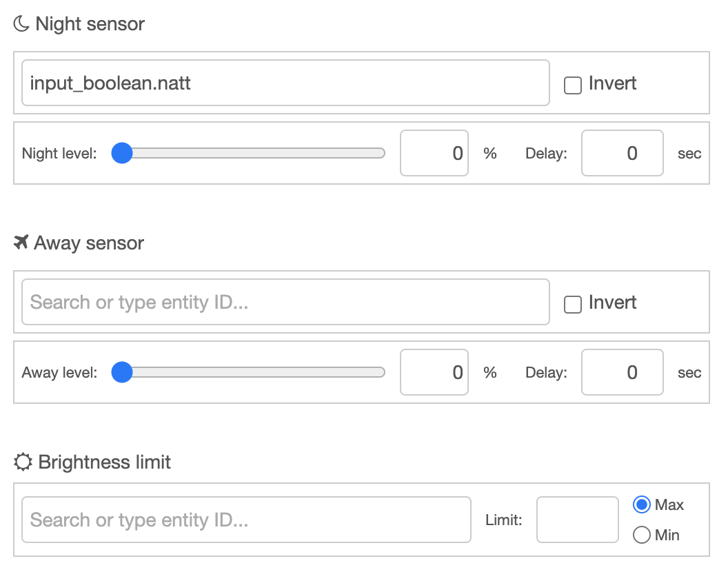The height and width of the screenshot is (572, 728).
Task: Click the Limit value input box
Action: point(577,520)
